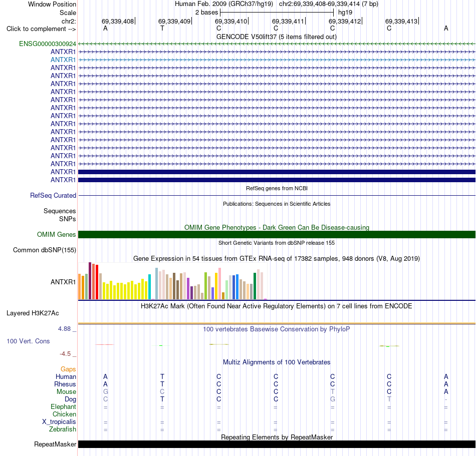Select the Chicken alignment row label

pos(64,414)
